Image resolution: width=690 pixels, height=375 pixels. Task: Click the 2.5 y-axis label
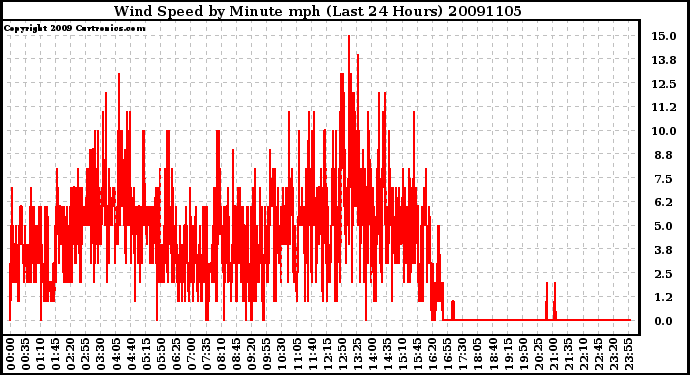pos(664,274)
